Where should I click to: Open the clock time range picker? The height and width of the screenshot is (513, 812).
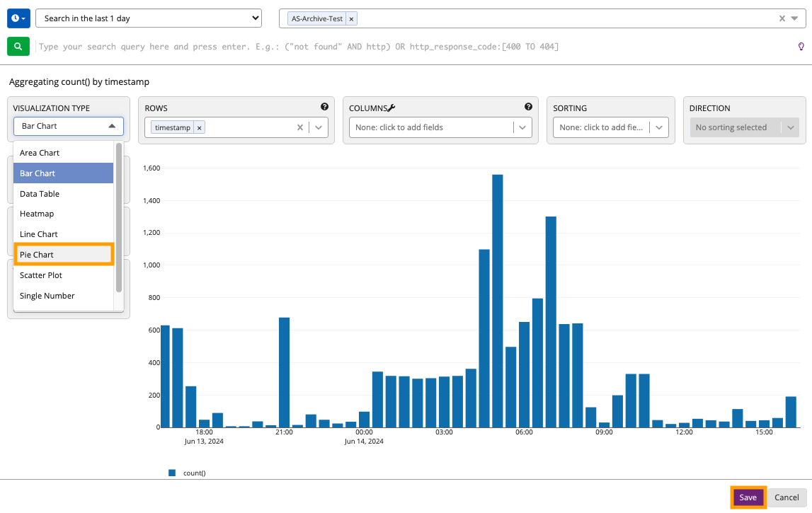pos(18,18)
